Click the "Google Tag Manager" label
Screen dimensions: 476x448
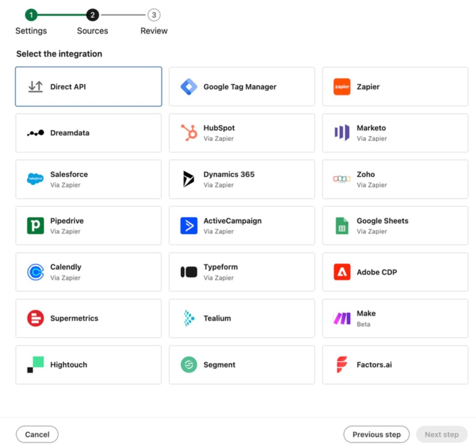point(240,87)
